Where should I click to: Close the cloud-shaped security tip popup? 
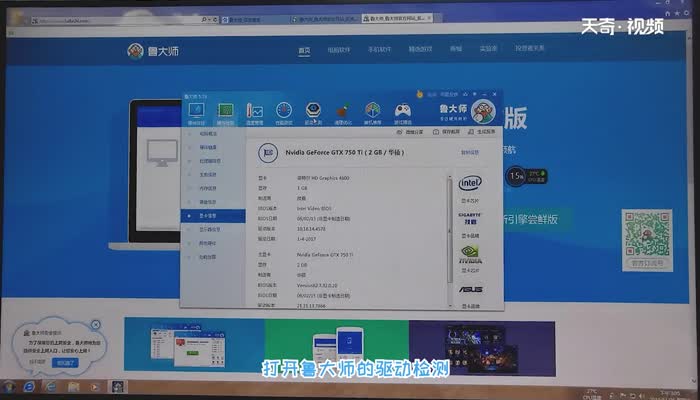click(x=96, y=325)
